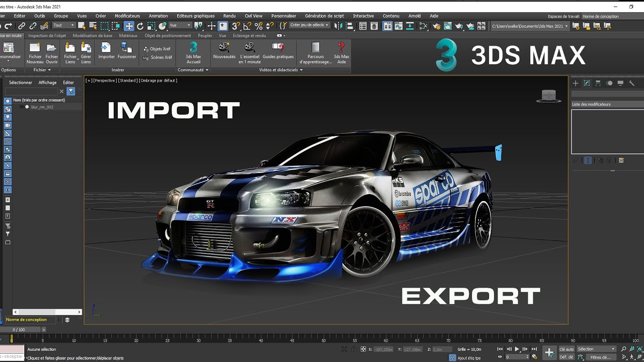Viewport: 644px width, 362px height.
Task: Click the Link selection chain icon
Action: (22, 26)
